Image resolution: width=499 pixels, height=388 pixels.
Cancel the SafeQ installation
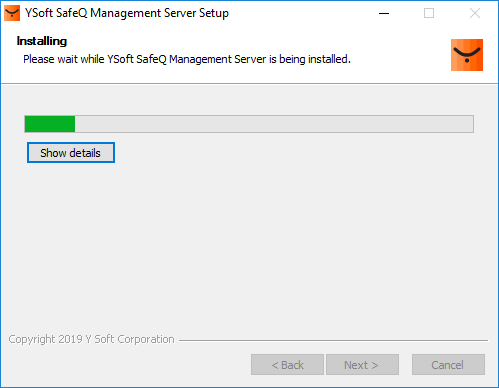(448, 365)
